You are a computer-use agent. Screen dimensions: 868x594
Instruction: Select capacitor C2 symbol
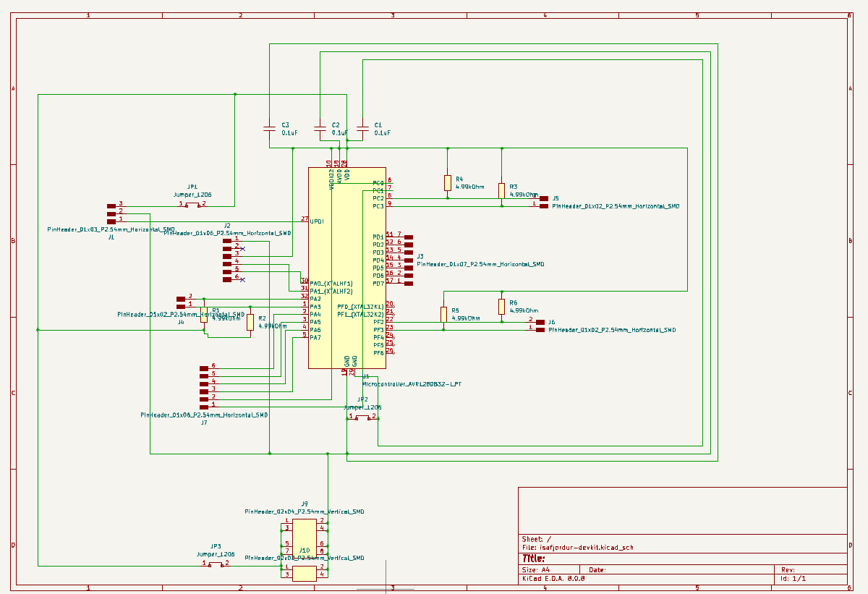(x=320, y=129)
